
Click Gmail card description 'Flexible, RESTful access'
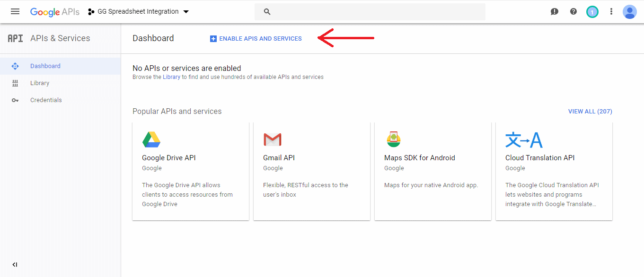point(306,190)
